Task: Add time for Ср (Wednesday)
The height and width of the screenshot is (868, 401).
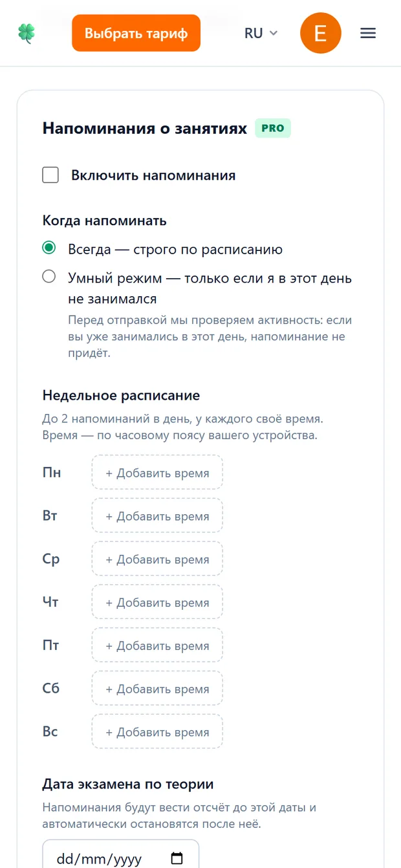Action: click(157, 559)
